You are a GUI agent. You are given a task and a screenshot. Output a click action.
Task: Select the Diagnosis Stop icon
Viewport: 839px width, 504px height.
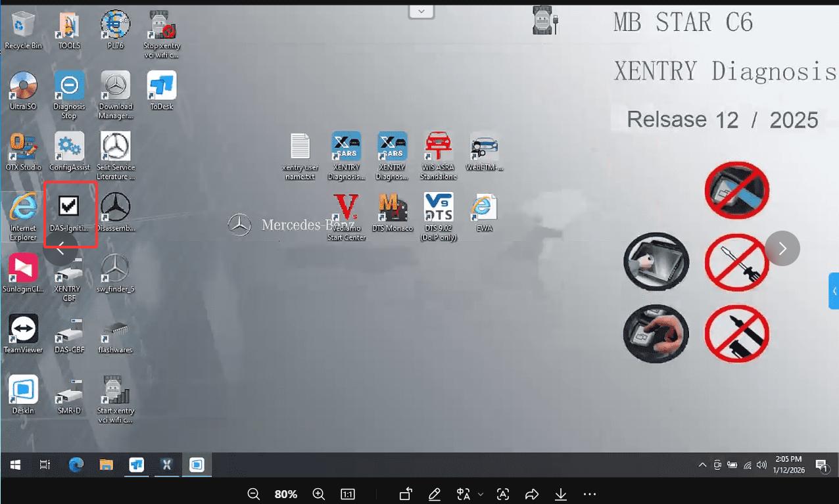(69, 95)
